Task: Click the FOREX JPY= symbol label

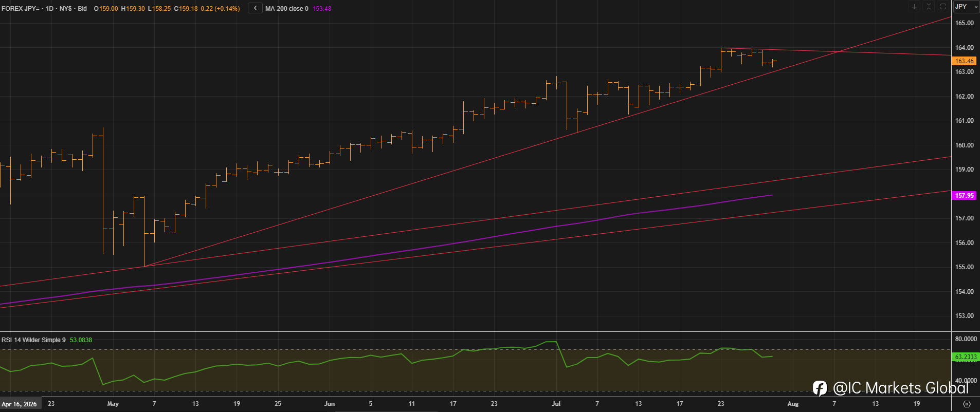Action: pyautogui.click(x=21, y=9)
